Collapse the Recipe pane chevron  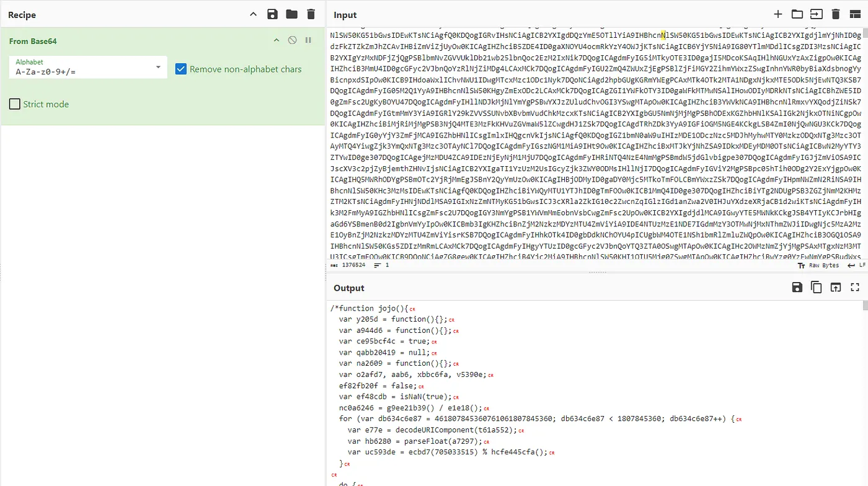coord(253,14)
